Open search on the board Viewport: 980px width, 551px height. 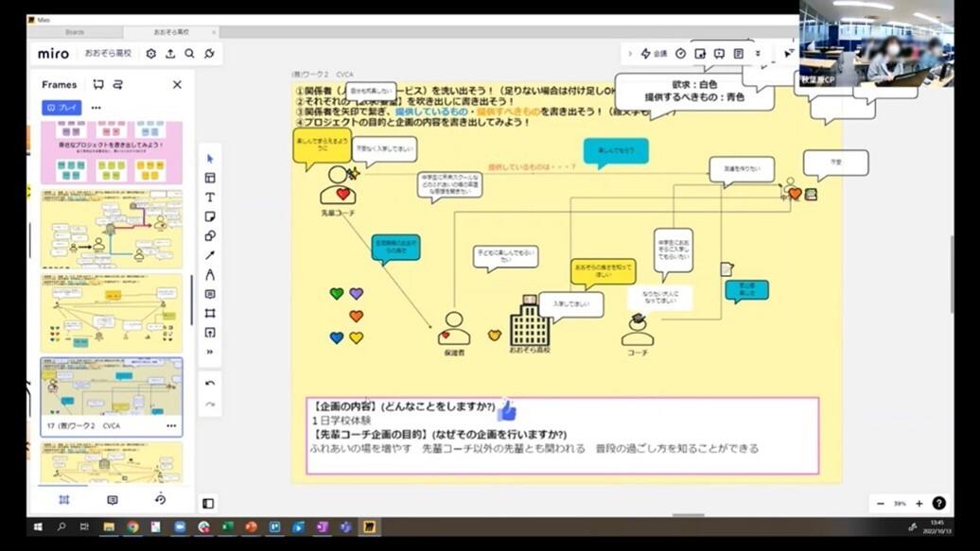189,54
